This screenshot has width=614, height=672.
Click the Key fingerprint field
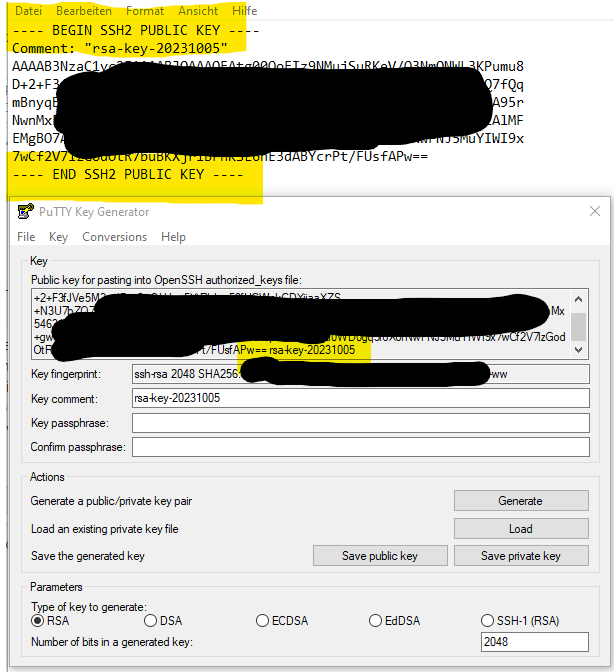361,374
